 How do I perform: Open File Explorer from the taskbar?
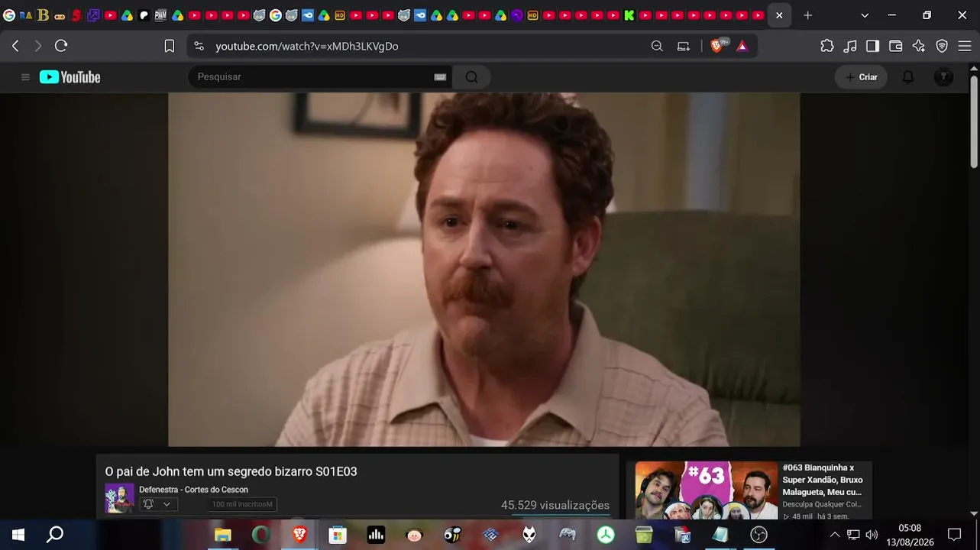tap(223, 535)
